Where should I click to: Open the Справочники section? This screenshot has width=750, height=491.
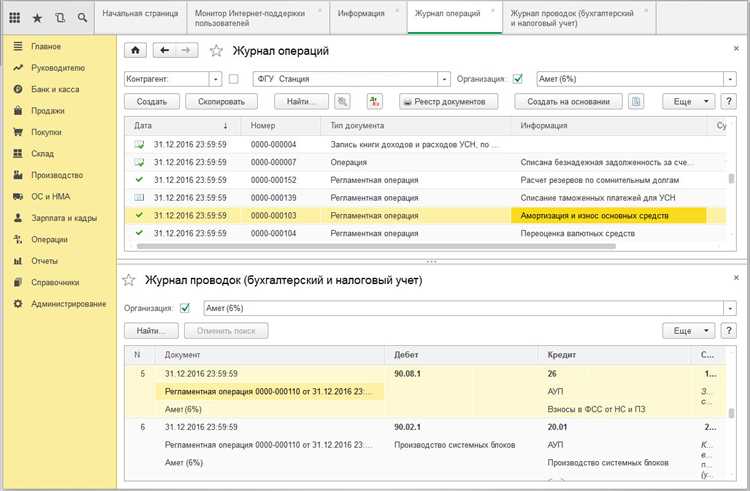click(55, 283)
